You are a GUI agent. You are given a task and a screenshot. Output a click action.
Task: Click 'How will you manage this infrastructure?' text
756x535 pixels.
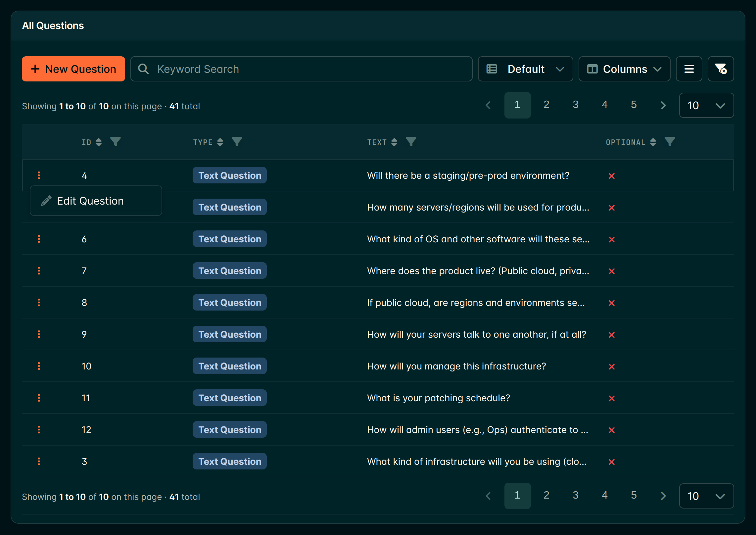point(456,366)
